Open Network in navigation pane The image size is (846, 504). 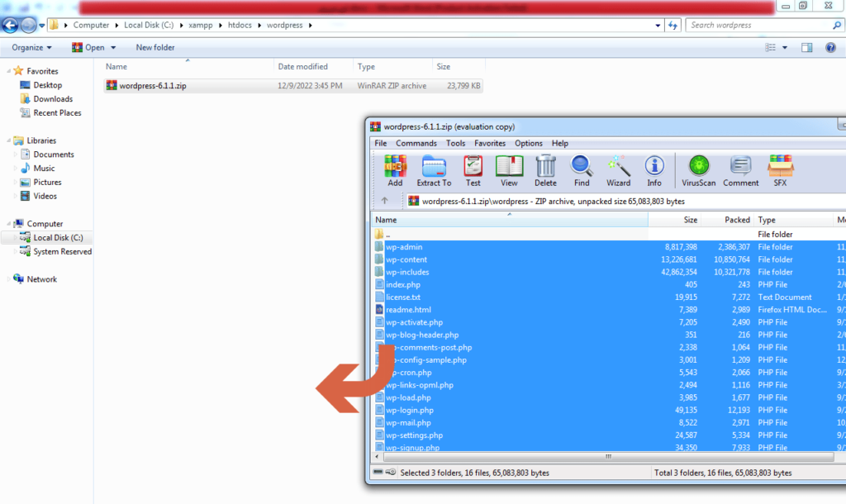(x=35, y=279)
